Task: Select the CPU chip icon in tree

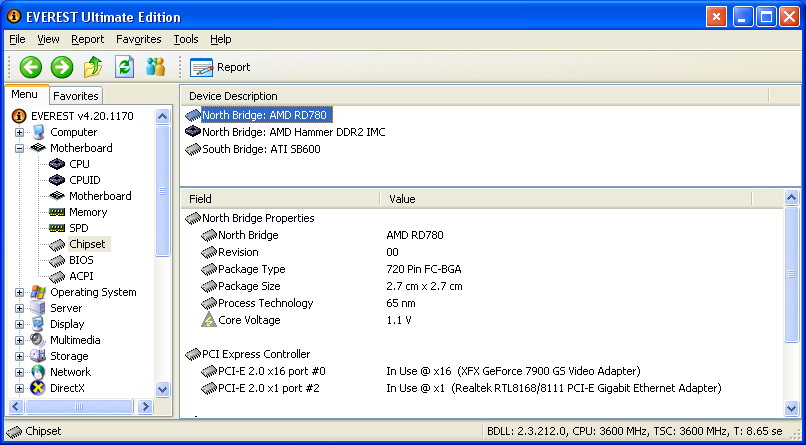Action: (57, 164)
